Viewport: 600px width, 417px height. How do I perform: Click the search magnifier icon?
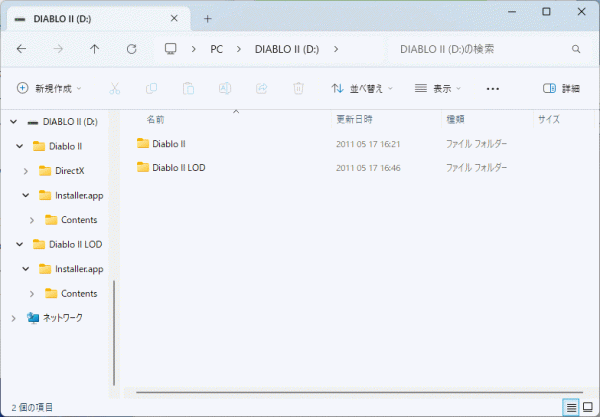coord(576,49)
